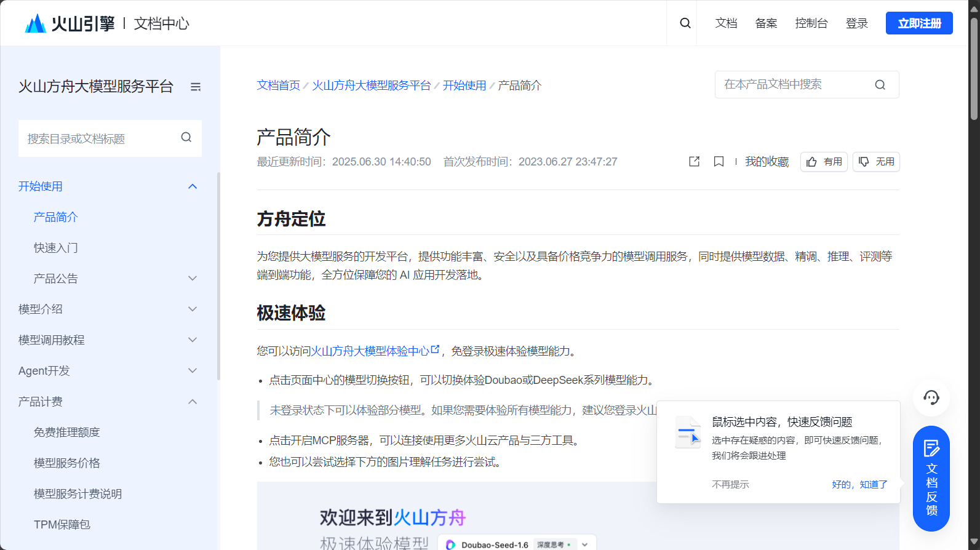The width and height of the screenshot is (980, 550).
Task: Click the product docs search magnifier icon
Action: (x=880, y=85)
